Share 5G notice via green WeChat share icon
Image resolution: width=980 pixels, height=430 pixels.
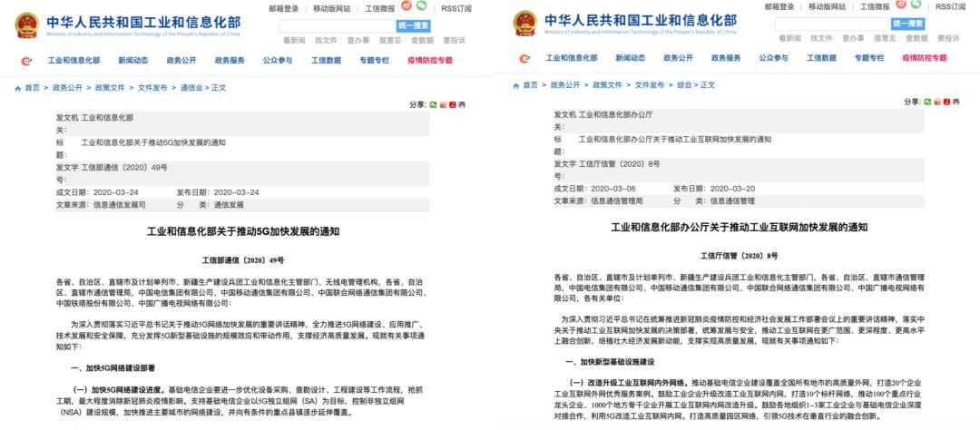click(x=433, y=104)
